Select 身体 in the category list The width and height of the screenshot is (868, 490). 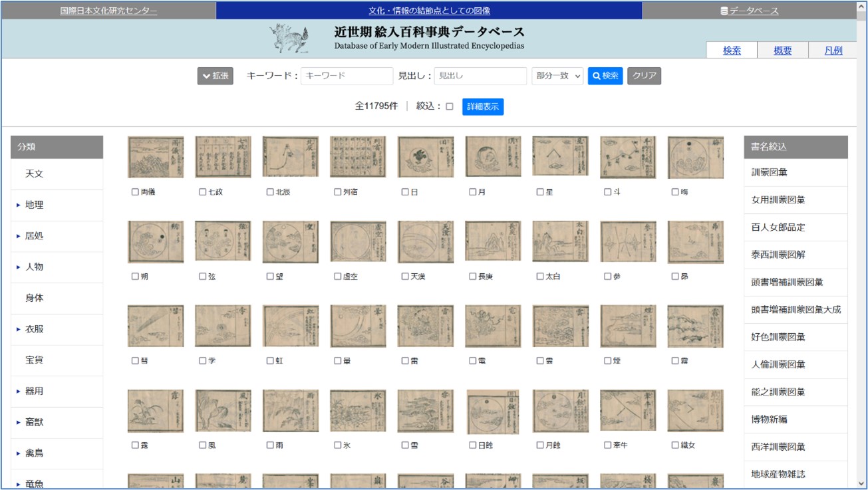pyautogui.click(x=57, y=299)
